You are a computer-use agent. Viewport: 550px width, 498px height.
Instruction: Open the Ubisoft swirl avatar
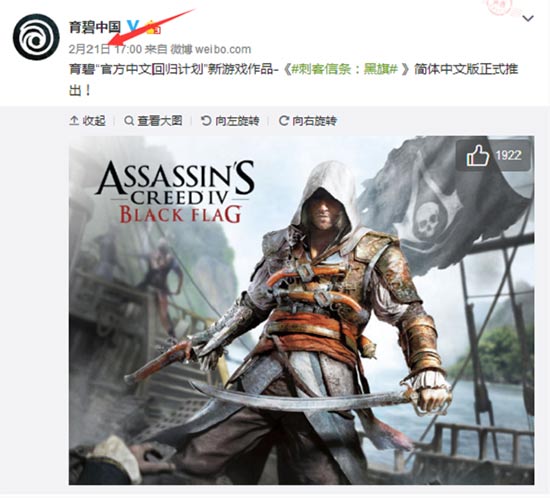click(x=36, y=37)
